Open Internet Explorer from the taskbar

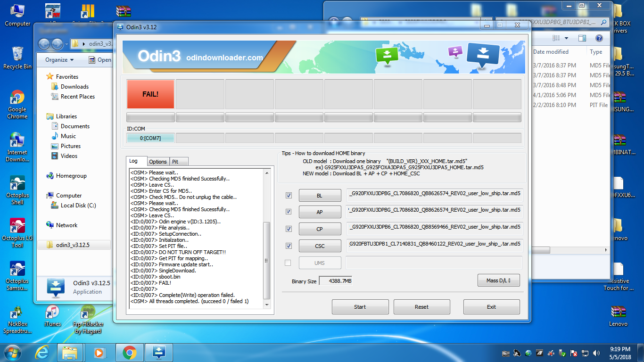click(x=42, y=352)
